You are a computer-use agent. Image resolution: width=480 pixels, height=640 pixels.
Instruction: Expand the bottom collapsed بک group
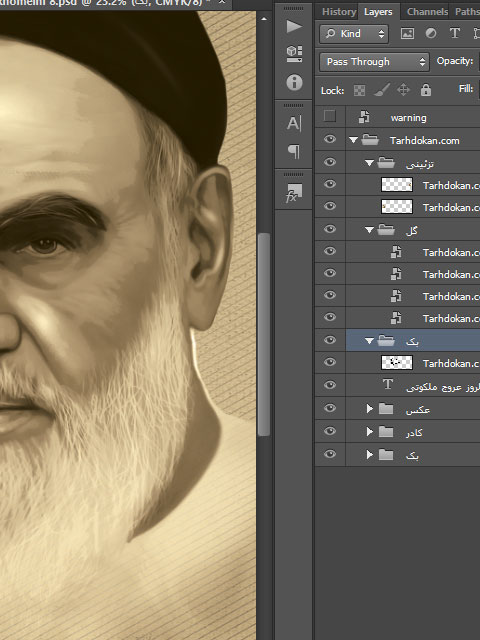[370, 454]
